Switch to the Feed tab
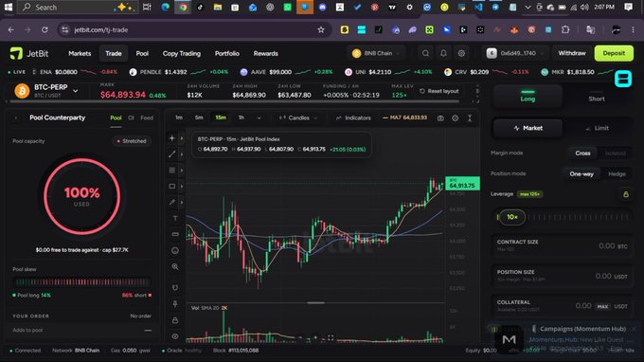Viewport: 644px width, 362px height. [x=147, y=118]
